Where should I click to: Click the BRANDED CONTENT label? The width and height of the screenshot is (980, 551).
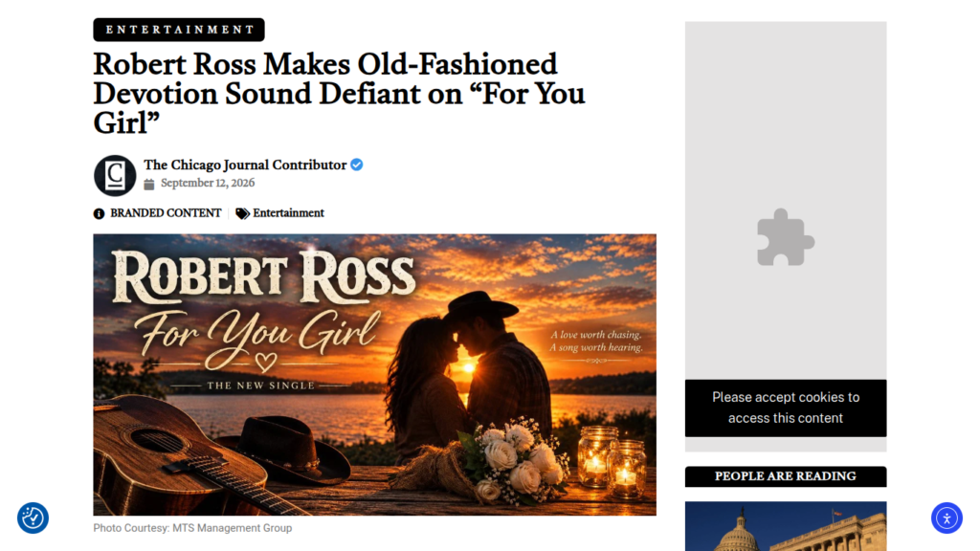166,213
